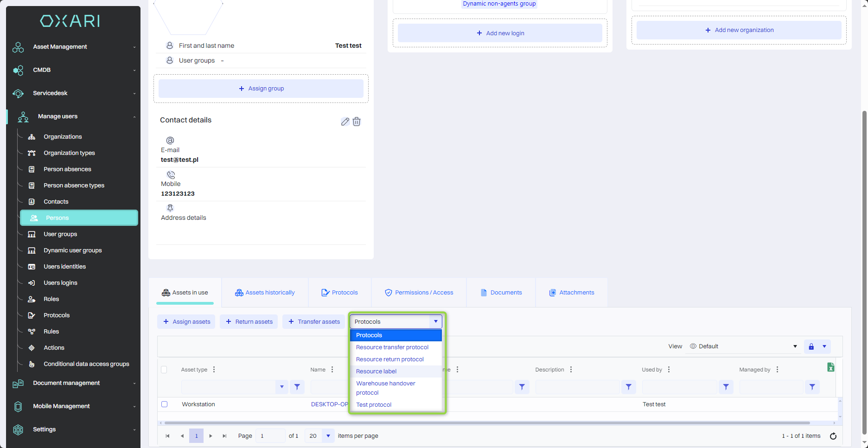Open the items per page dropdown
This screenshot has width=868, height=448.
click(328, 436)
